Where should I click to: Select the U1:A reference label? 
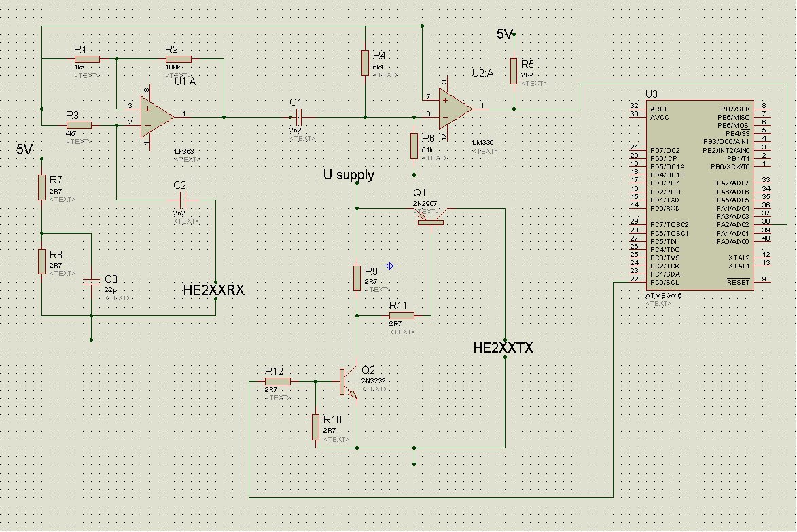coord(185,82)
